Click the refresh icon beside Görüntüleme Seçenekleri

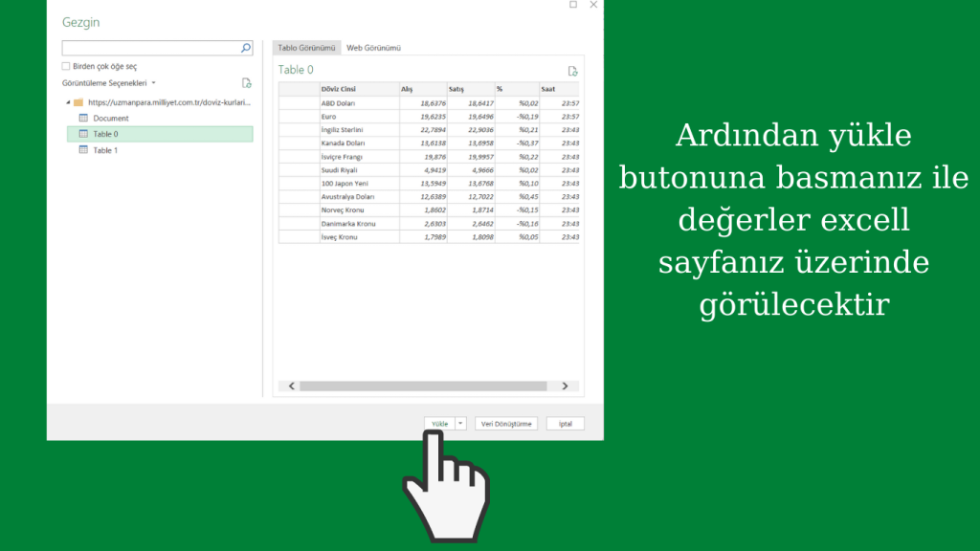click(246, 83)
